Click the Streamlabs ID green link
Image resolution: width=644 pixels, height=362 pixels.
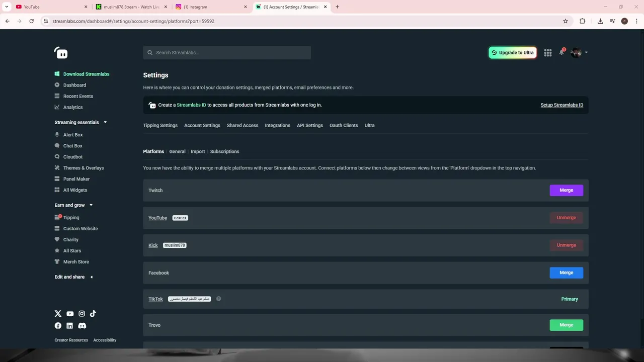(191, 105)
